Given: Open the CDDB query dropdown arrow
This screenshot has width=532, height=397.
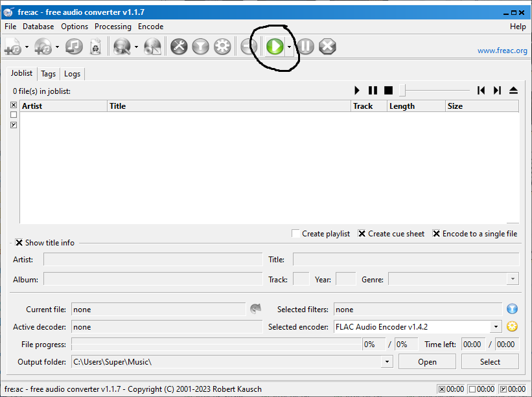Looking at the screenshot, I should tap(136, 47).
